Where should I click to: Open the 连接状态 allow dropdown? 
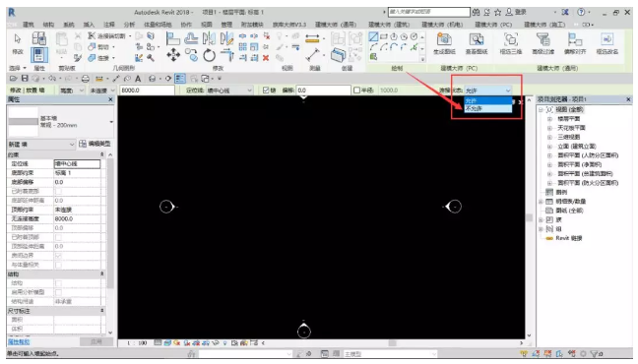[x=488, y=91]
